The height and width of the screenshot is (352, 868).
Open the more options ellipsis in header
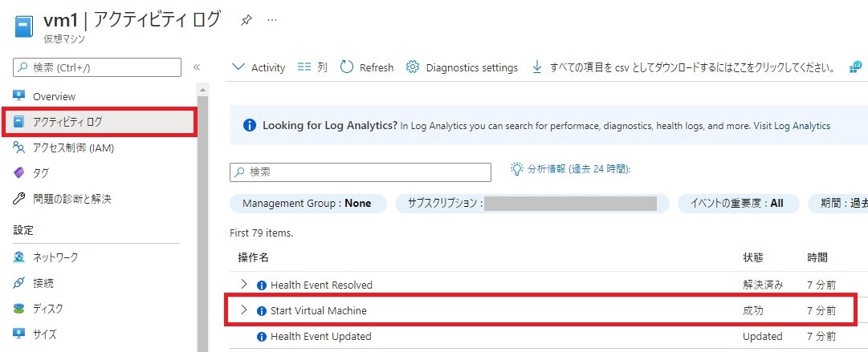pos(272,20)
